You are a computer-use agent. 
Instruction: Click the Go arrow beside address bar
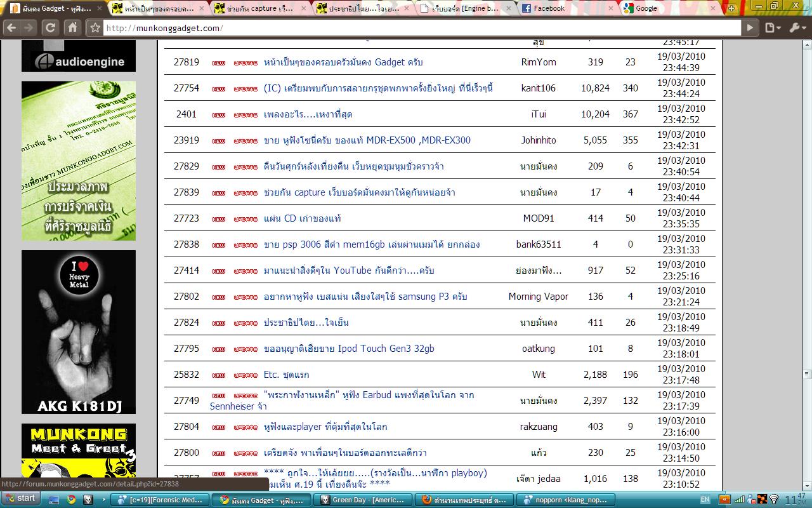(750, 28)
